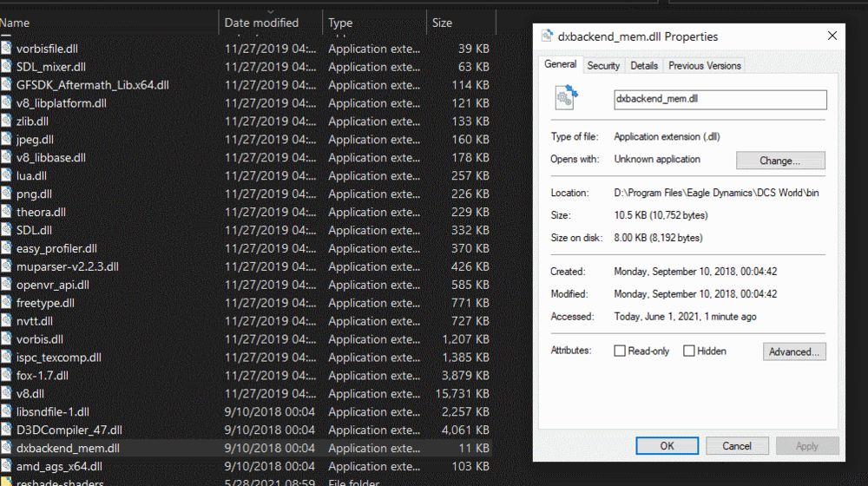Switch to the Security tab

[603, 65]
